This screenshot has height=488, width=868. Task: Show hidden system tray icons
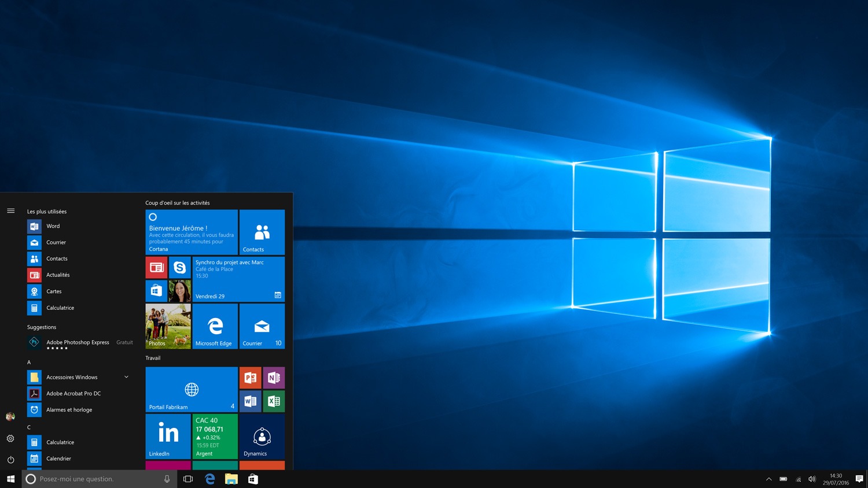click(x=768, y=479)
